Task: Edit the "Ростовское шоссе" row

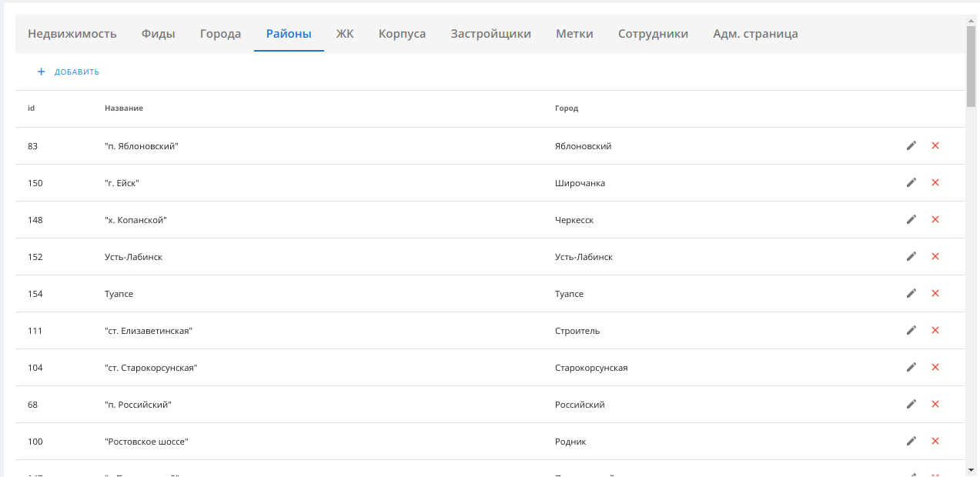Action: (x=911, y=441)
